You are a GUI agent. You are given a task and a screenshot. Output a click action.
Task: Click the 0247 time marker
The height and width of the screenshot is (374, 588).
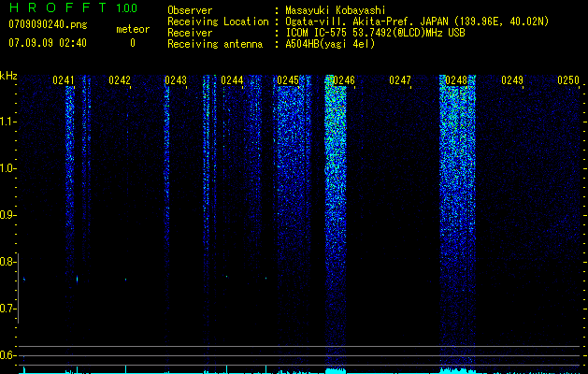pos(400,80)
